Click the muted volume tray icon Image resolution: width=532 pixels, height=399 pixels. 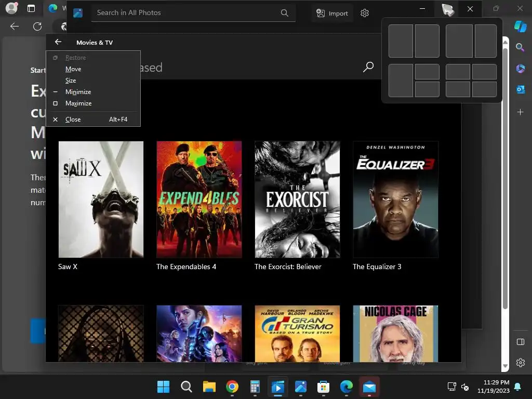pyautogui.click(x=465, y=387)
